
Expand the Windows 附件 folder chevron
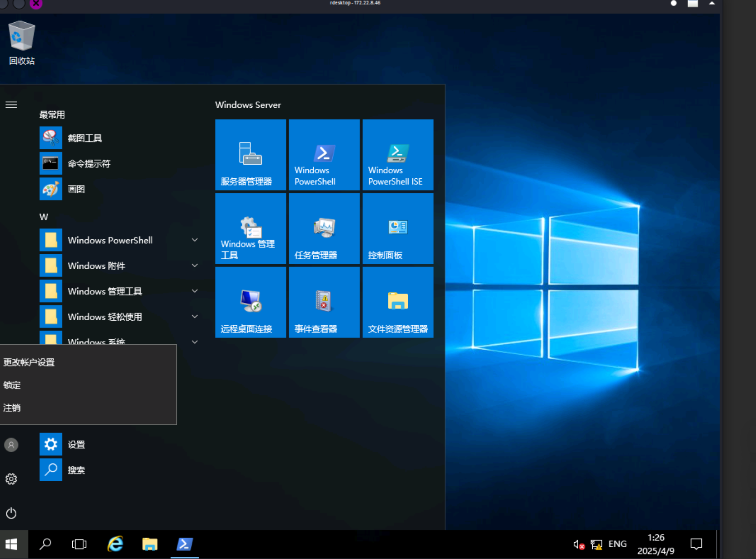click(x=195, y=265)
